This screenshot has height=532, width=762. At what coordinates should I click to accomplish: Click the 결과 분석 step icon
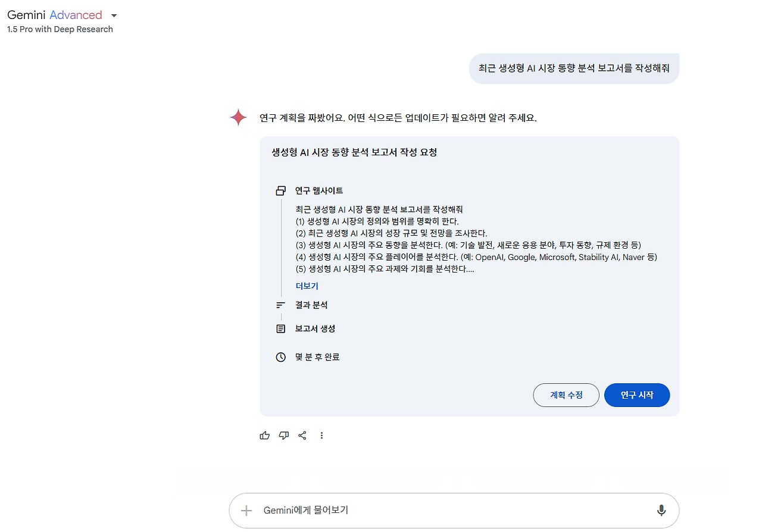(281, 305)
